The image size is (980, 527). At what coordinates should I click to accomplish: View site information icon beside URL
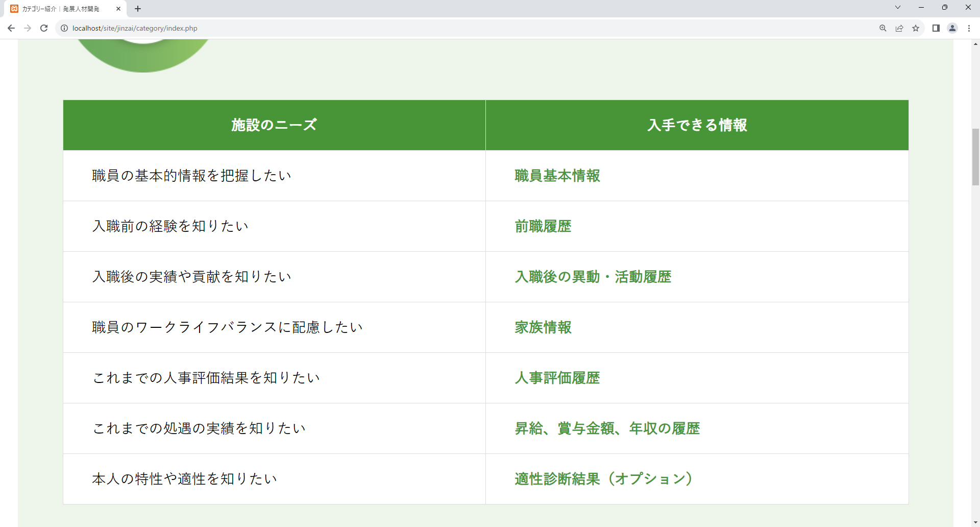click(x=64, y=28)
